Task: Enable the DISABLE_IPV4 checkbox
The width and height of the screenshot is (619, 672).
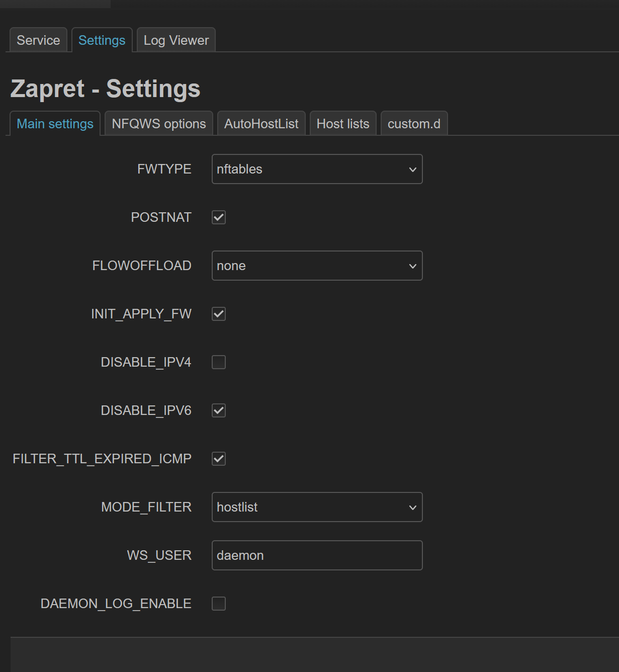Action: pyautogui.click(x=219, y=362)
